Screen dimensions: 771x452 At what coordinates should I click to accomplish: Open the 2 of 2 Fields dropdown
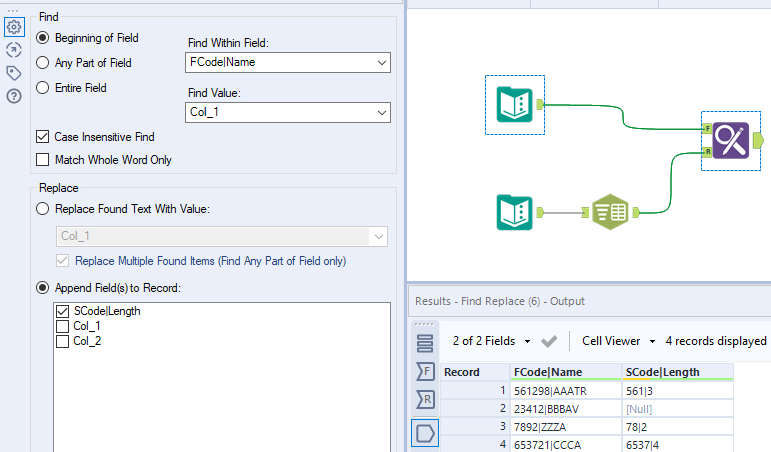[x=489, y=341]
